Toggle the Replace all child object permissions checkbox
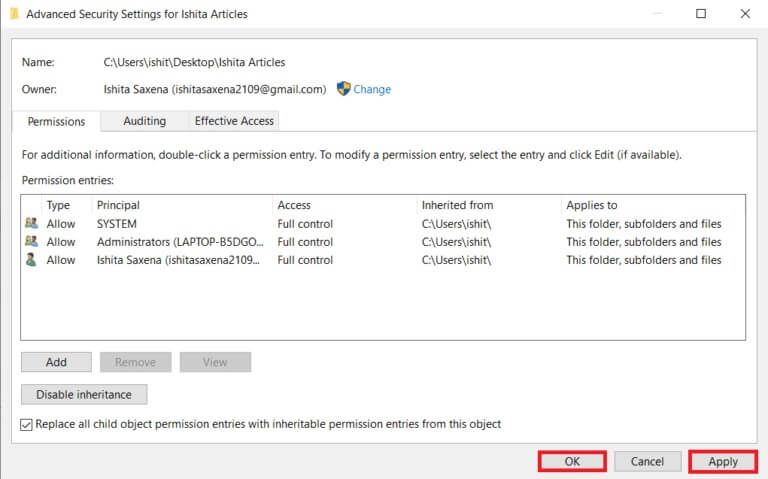768x479 pixels. [26, 425]
